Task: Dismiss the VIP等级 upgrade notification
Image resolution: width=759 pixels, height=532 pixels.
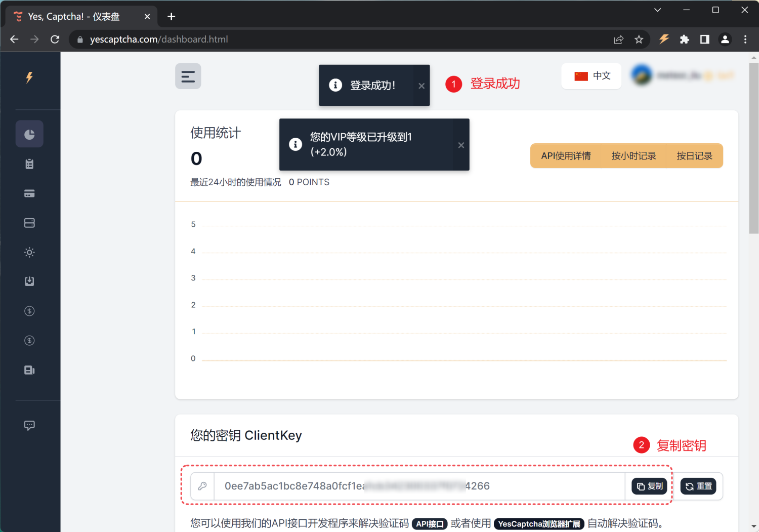Action: [x=461, y=145]
